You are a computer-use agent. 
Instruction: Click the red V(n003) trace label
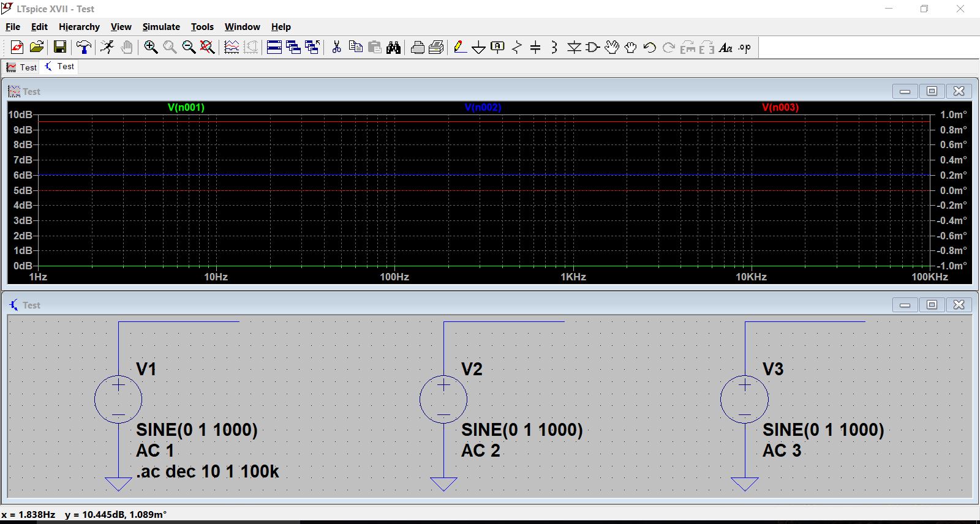click(x=780, y=107)
